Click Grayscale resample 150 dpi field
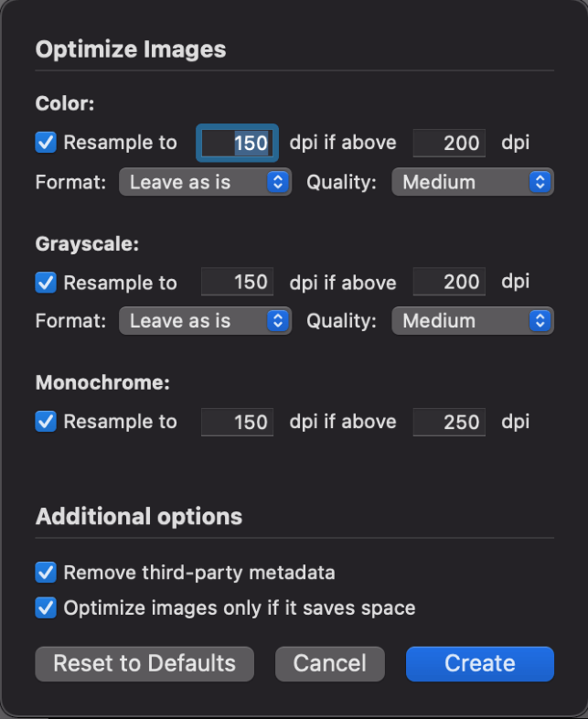588x719 pixels. pos(237,283)
